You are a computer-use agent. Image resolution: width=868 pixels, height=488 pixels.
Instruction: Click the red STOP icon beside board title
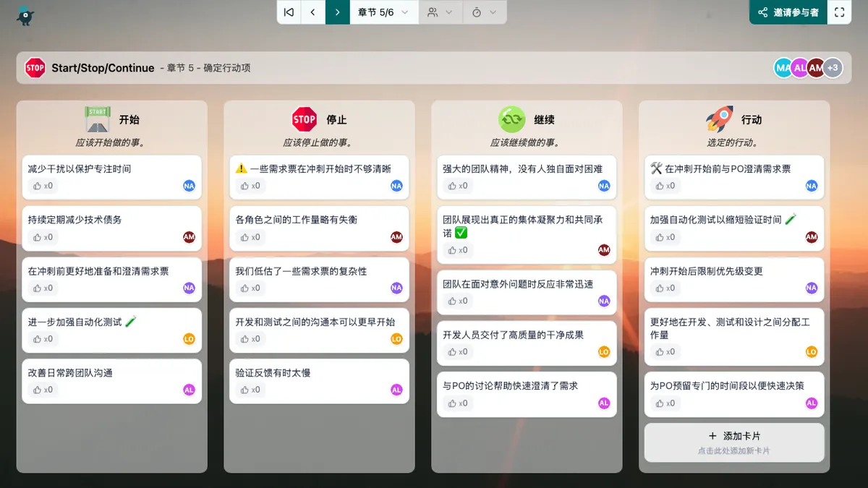[35, 68]
